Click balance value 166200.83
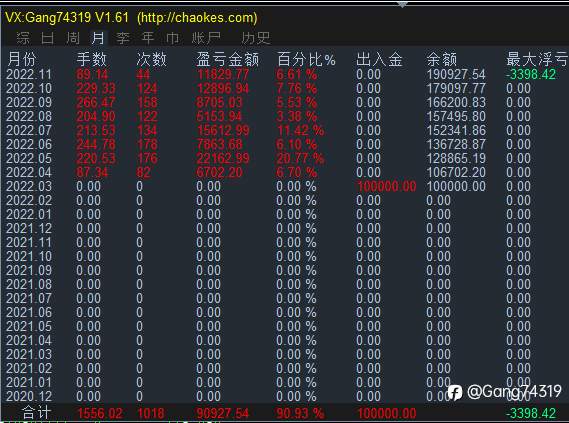The height and width of the screenshot is (423, 569). (x=456, y=102)
